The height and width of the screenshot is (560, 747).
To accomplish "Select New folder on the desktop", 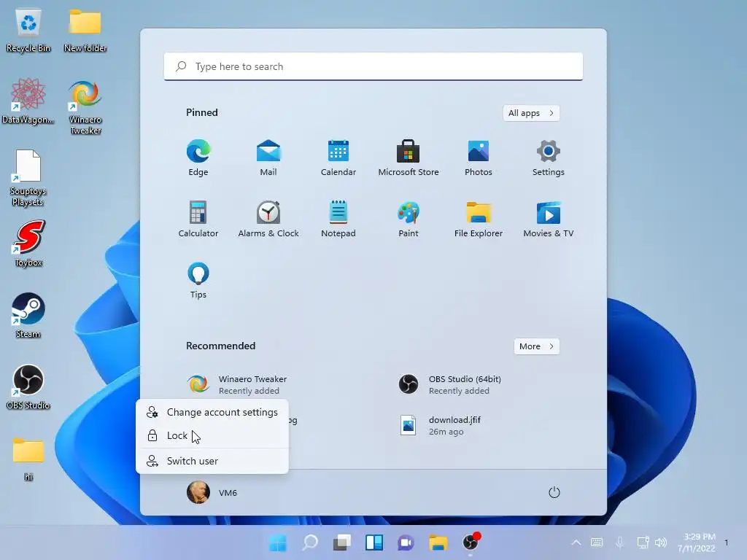I will 85,31.
